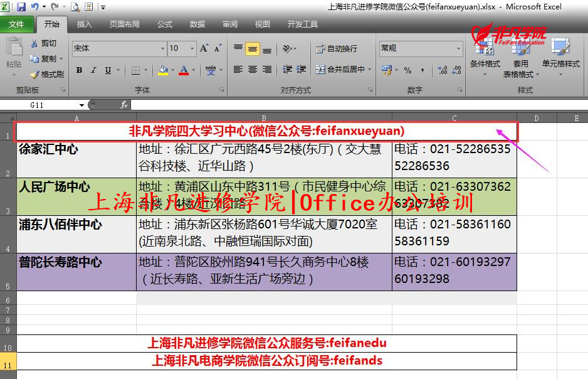Apply the yellow fill color bucket
The width and height of the screenshot is (588, 379).
[x=163, y=70]
